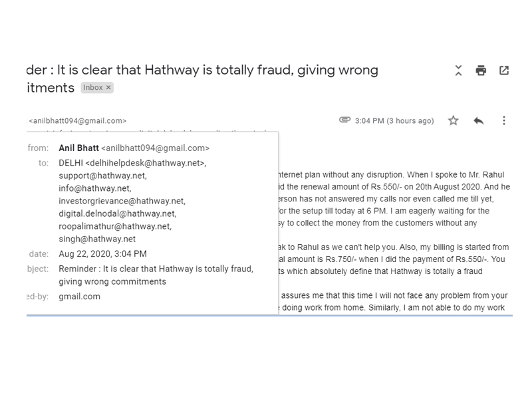The width and height of the screenshot is (532, 399).
Task: Select the support@hathway.net recipient
Action: [x=102, y=176]
